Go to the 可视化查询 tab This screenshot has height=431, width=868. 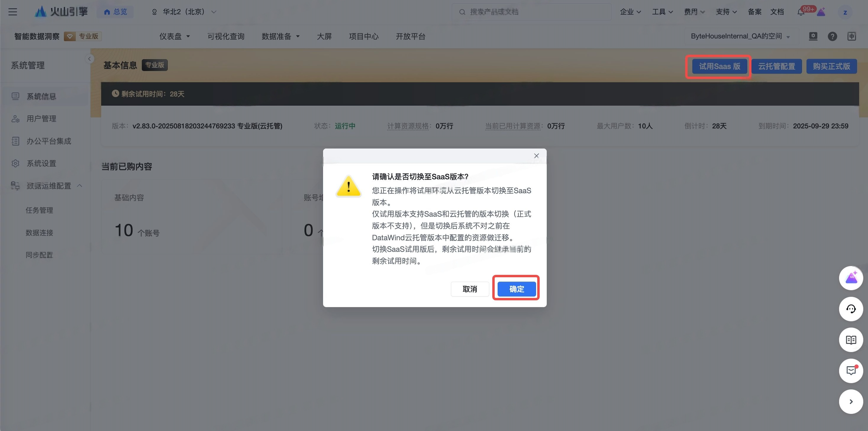click(x=226, y=36)
